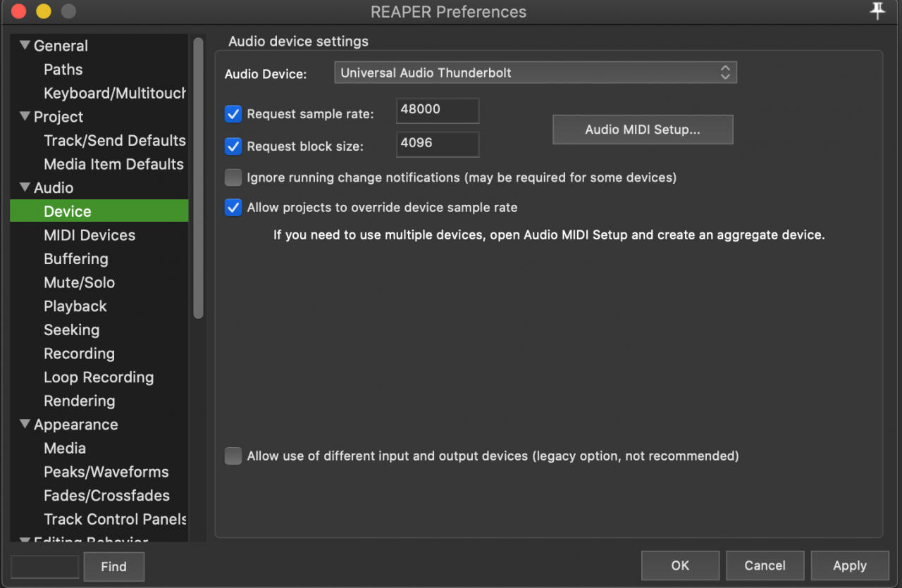This screenshot has width=902, height=588.
Task: Select the Recording preferences page
Action: pos(79,354)
